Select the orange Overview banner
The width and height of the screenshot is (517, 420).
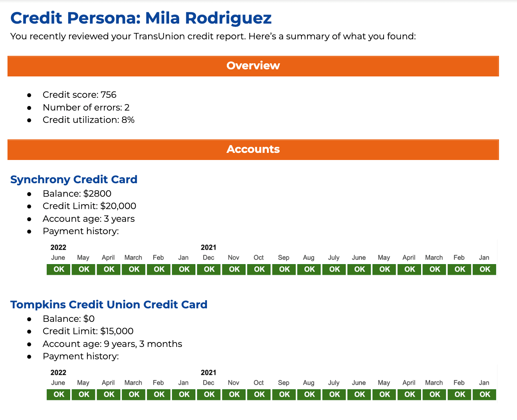click(253, 66)
